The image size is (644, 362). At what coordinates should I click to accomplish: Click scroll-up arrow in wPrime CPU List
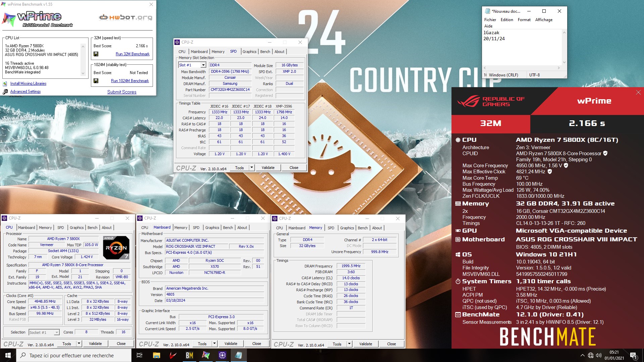(x=83, y=46)
